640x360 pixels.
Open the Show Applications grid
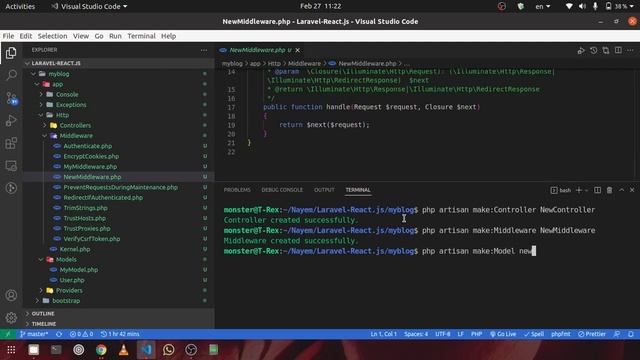point(11,350)
